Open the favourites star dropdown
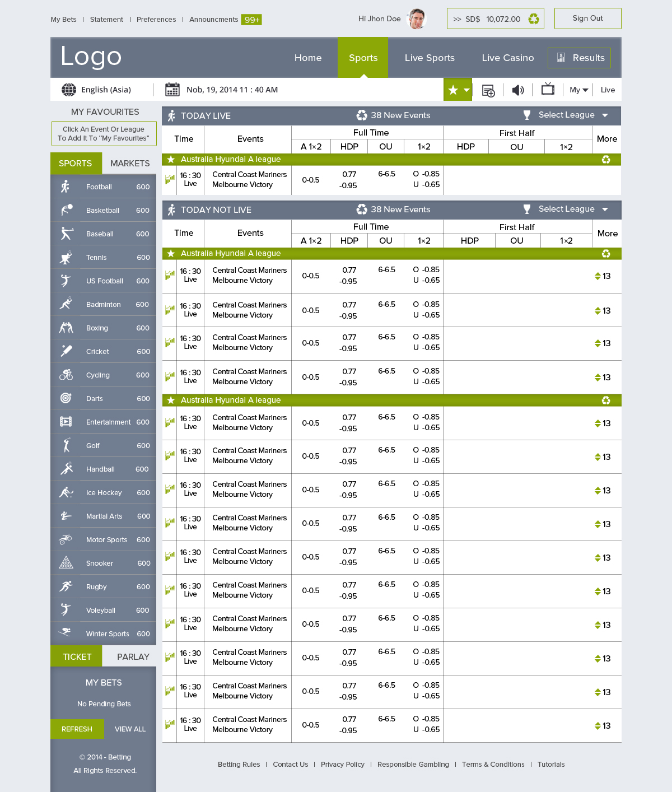Image resolution: width=672 pixels, height=792 pixels. point(458,90)
